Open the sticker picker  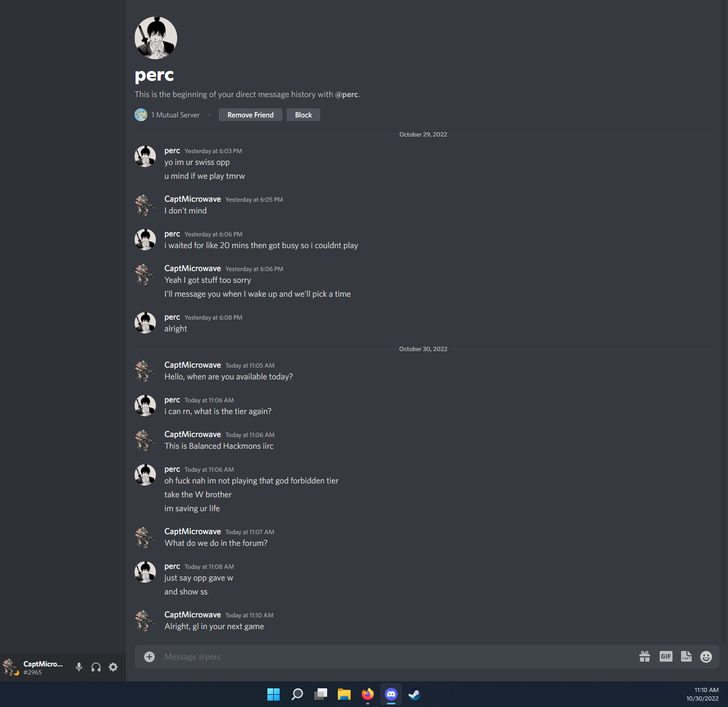pyautogui.click(x=686, y=657)
